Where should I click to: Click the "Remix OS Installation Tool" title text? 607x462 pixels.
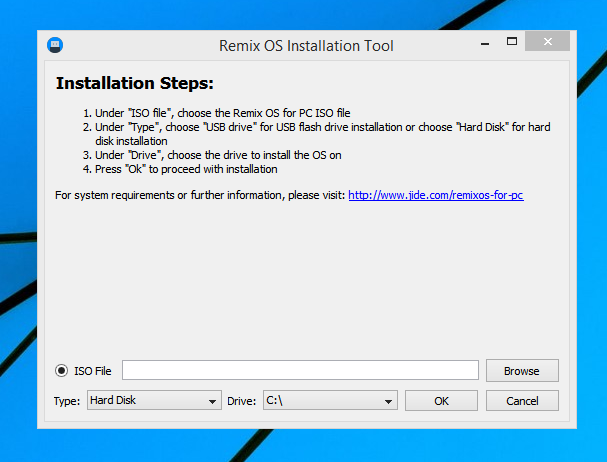pos(306,46)
